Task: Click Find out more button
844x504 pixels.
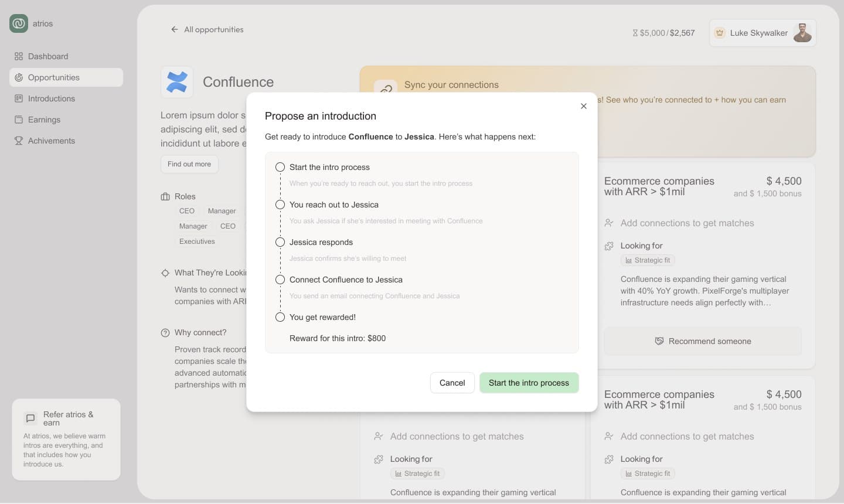Action: (189, 164)
